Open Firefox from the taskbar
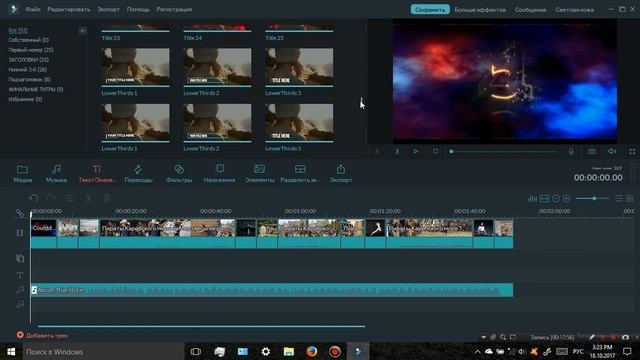The height and width of the screenshot is (360, 640). [x=312, y=351]
